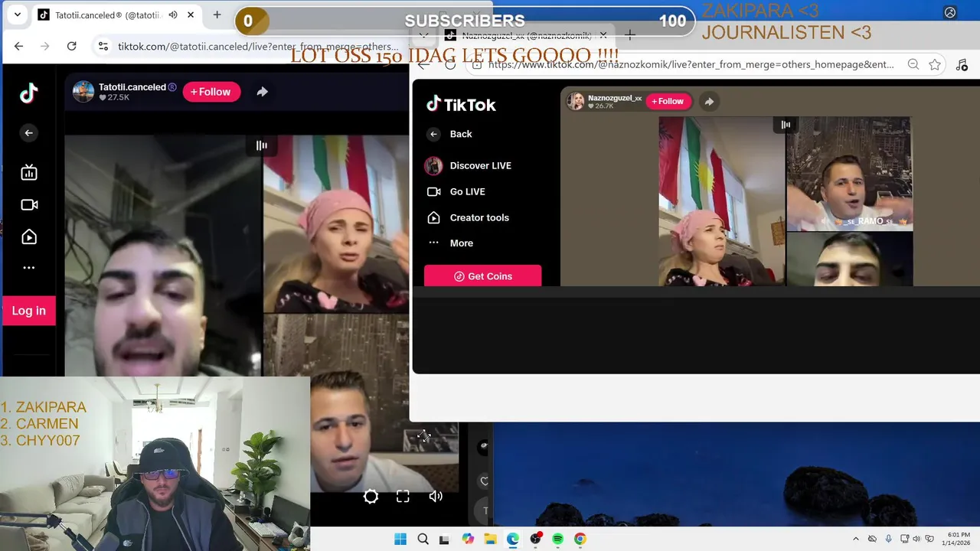The image size is (980, 551).
Task: Open Windows taskbar search
Action: coord(423,539)
